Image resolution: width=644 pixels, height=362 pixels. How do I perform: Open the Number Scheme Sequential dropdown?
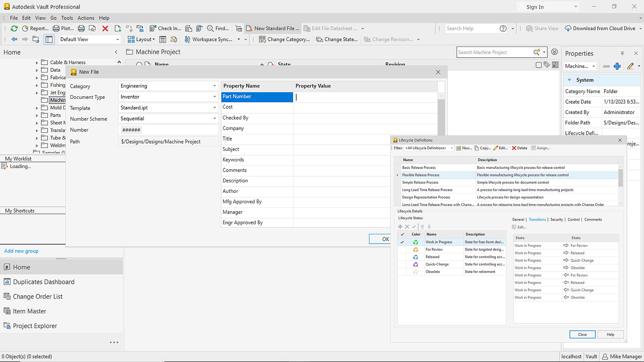pyautogui.click(x=214, y=119)
